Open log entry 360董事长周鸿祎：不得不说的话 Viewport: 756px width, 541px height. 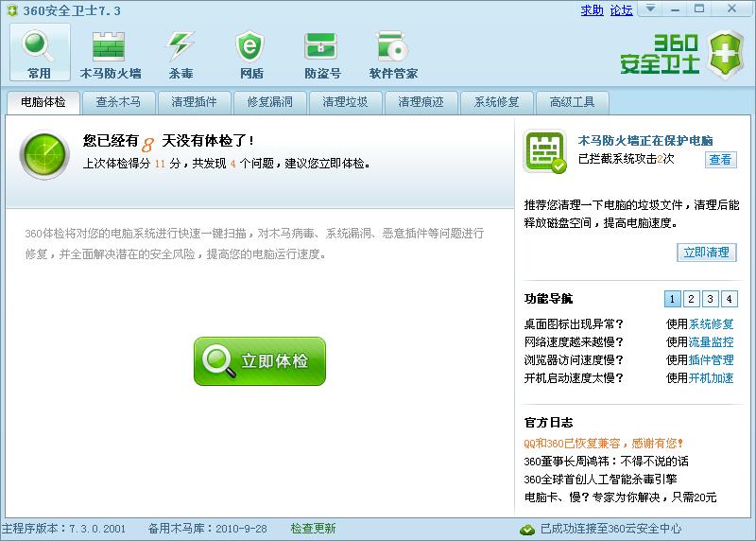click(x=606, y=462)
